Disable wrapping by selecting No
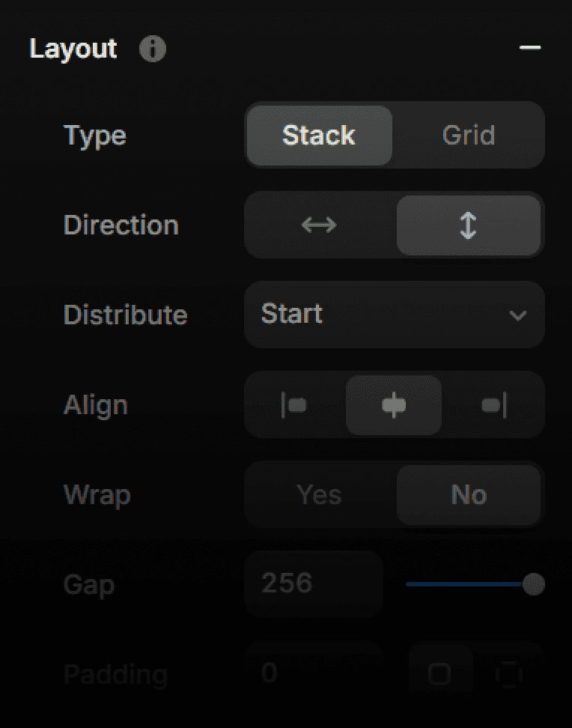The width and height of the screenshot is (572, 728). click(469, 495)
